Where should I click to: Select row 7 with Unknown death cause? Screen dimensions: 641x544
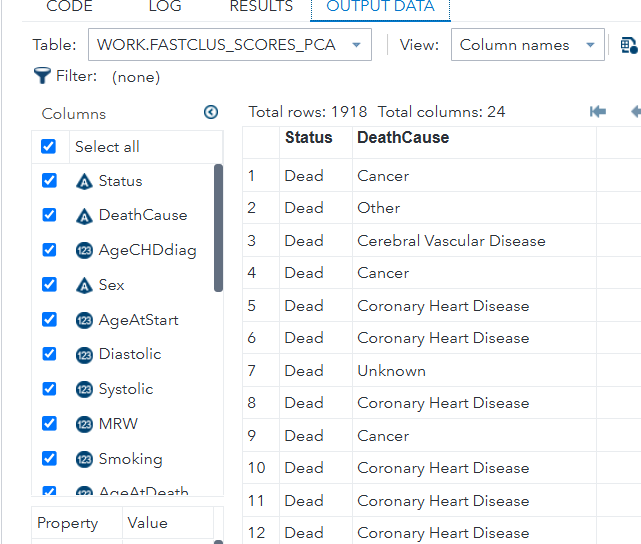pos(391,371)
